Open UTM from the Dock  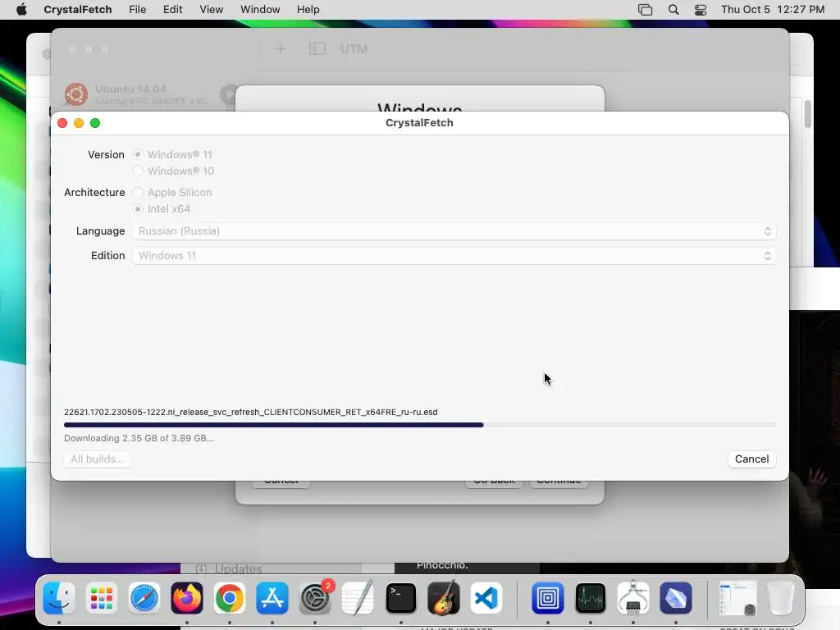(x=547, y=598)
